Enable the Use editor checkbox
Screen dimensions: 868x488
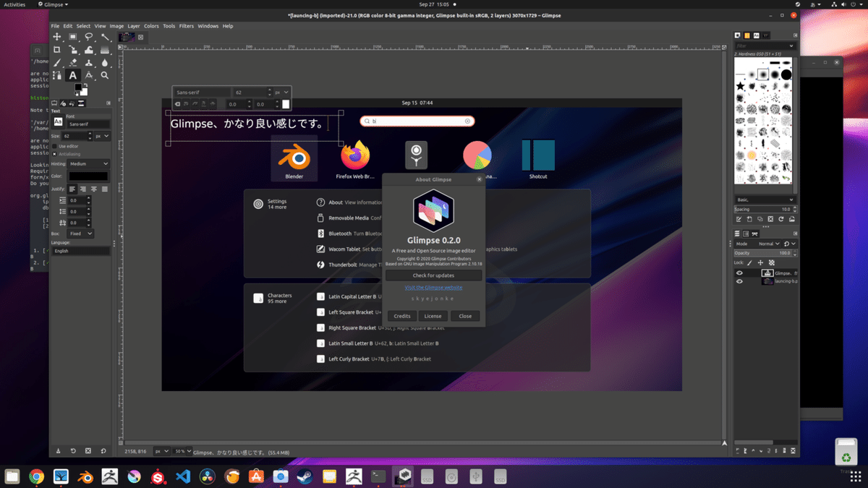pyautogui.click(x=55, y=146)
